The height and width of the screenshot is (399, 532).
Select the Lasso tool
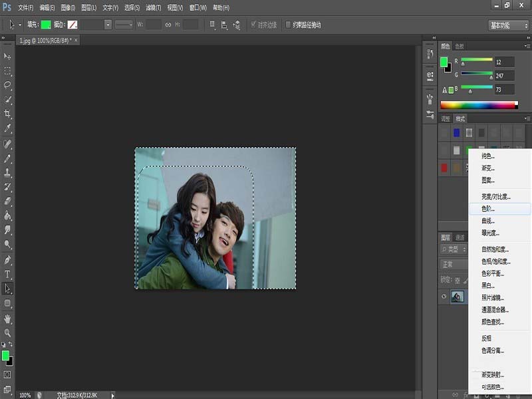8,85
